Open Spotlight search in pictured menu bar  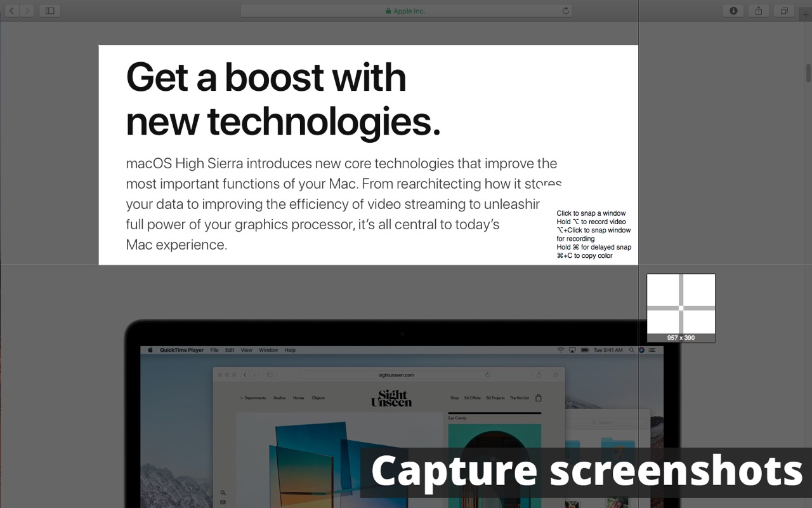(631, 350)
